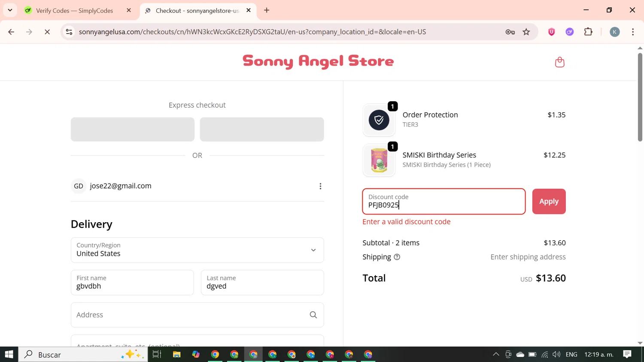Open Task View on taskbar
Screen dimensions: 644x362
tap(157, 354)
